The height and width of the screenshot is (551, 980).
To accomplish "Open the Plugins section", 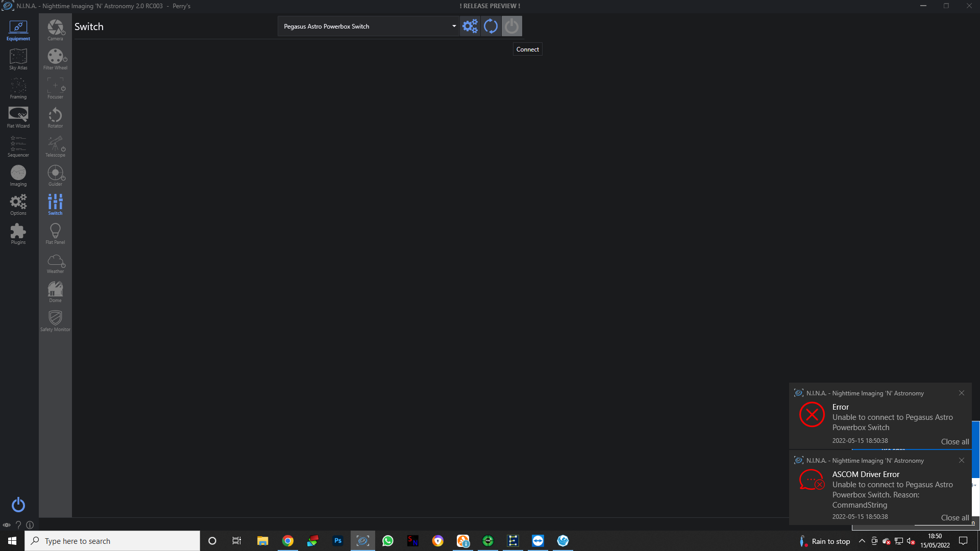I will tap(18, 234).
